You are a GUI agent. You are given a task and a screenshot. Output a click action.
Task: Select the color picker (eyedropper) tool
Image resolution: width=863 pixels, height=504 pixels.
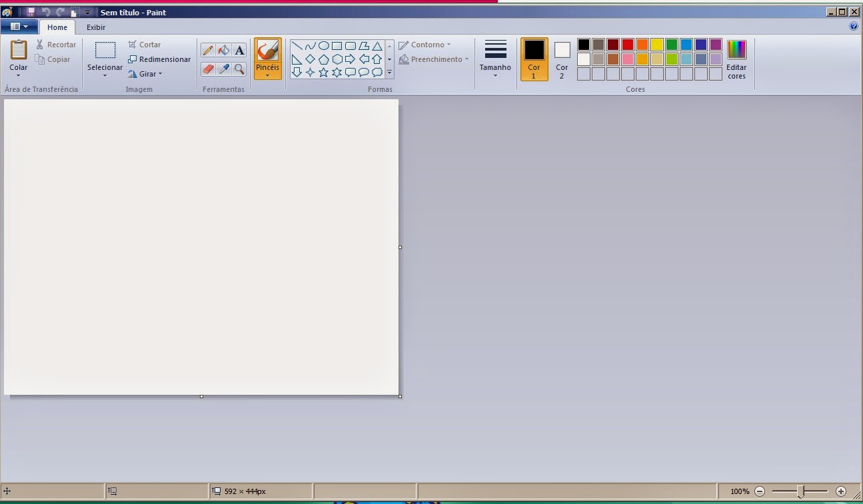pyautogui.click(x=224, y=69)
